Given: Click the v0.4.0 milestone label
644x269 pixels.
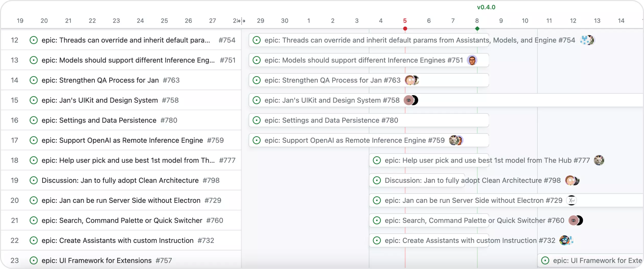Looking at the screenshot, I should [486, 7].
